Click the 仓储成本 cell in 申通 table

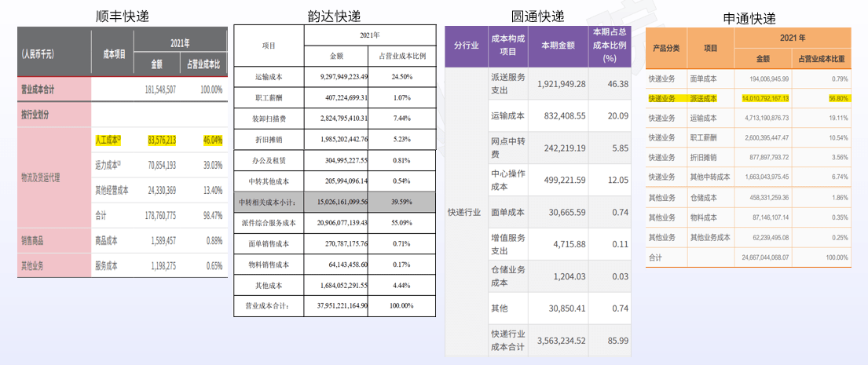point(704,198)
